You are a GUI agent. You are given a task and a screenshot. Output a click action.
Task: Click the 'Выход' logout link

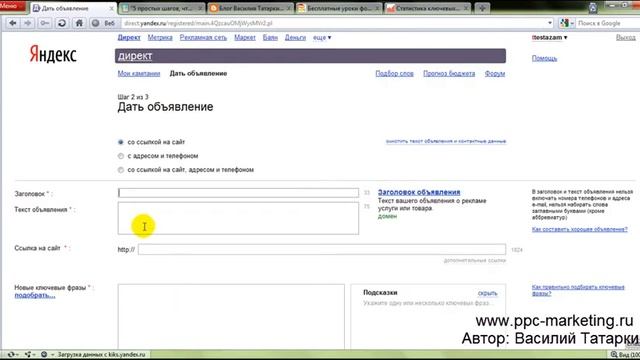(625, 38)
